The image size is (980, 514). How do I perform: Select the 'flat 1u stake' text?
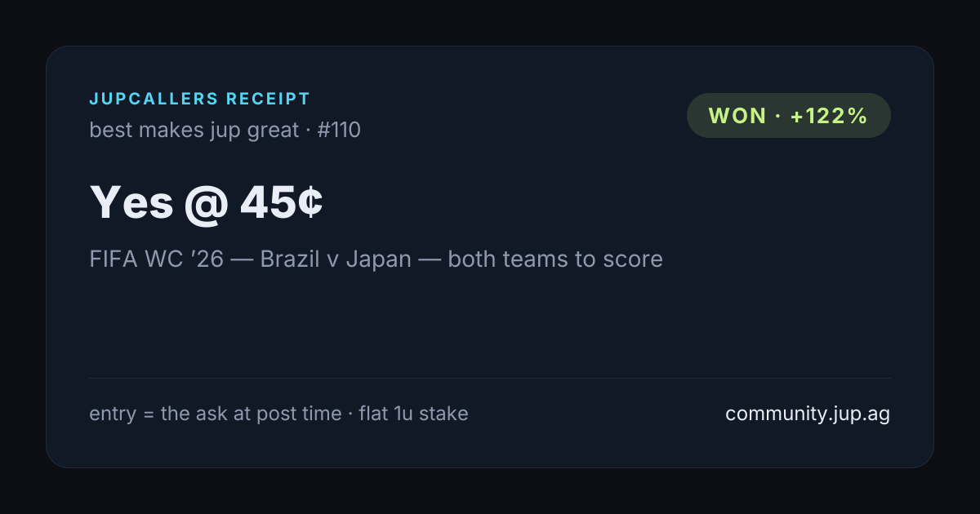pos(413,414)
